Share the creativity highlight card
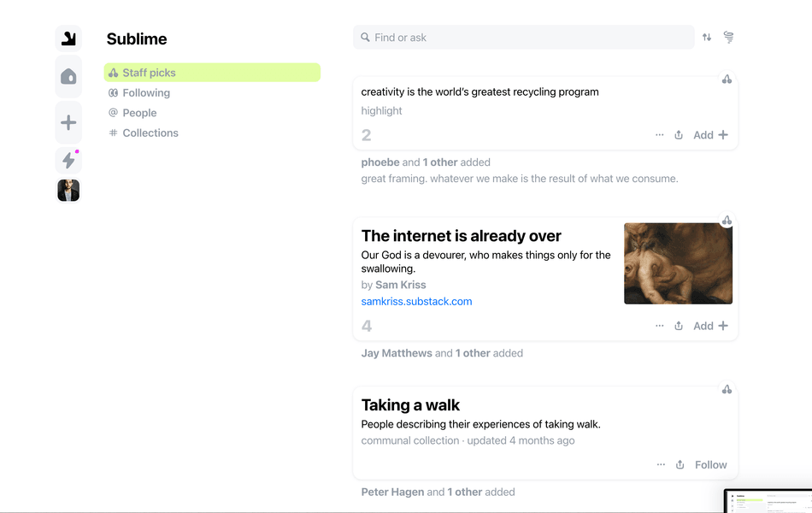Image resolution: width=812 pixels, height=513 pixels. click(x=679, y=135)
